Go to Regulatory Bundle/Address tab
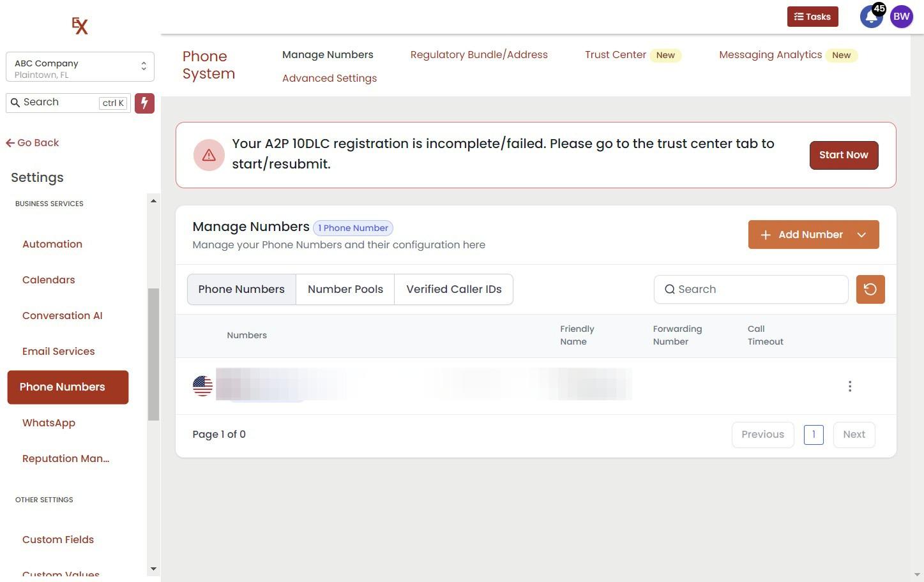Image resolution: width=924 pixels, height=582 pixels. pos(478,55)
